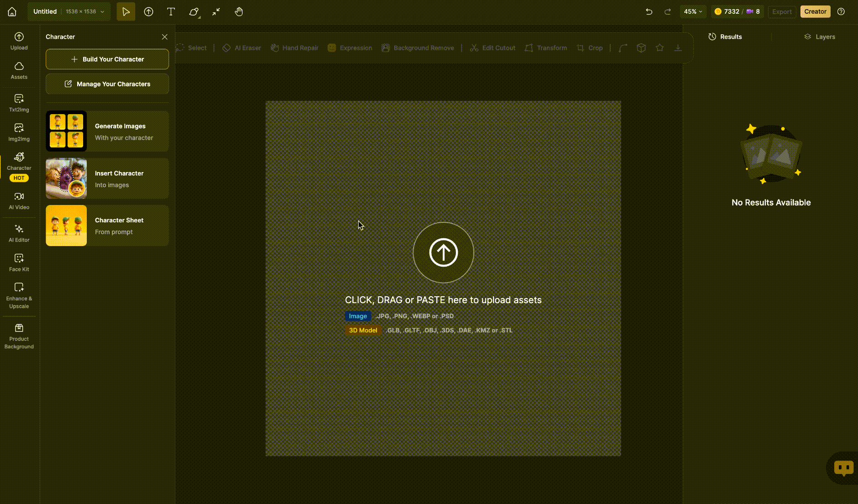The image size is (858, 504).
Task: Click Manage Your Characters button
Action: click(x=107, y=84)
